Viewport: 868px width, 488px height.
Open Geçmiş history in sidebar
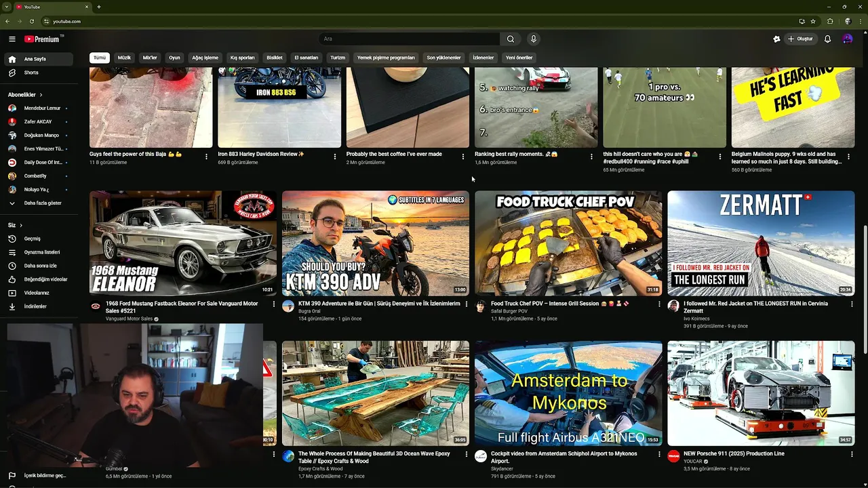pyautogui.click(x=38, y=239)
